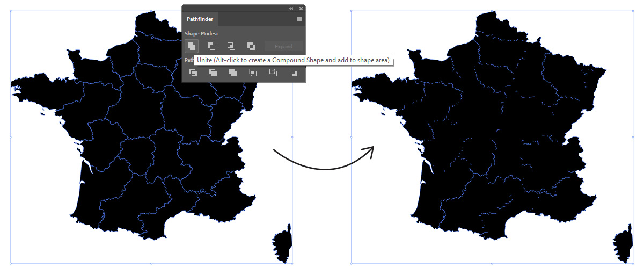Screen dimensions: 644x274
Task: Close the Pathfinder panel
Action: pyautogui.click(x=301, y=9)
